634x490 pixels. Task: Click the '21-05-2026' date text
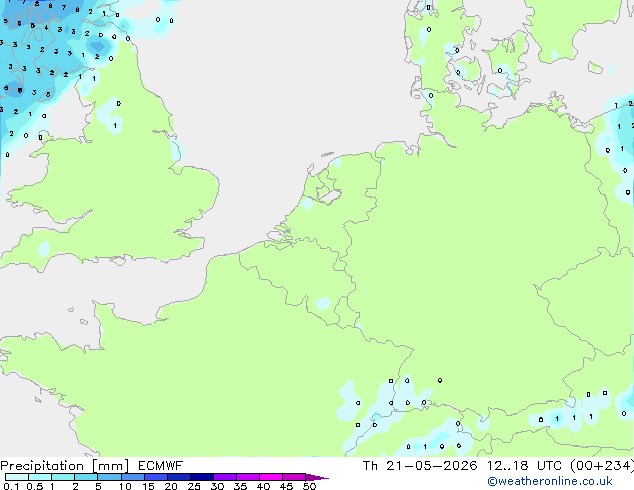coord(432,466)
